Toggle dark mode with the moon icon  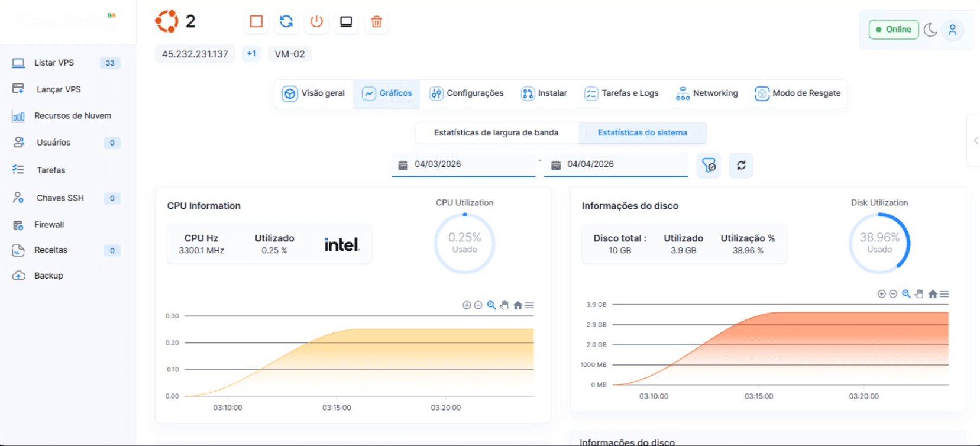930,30
